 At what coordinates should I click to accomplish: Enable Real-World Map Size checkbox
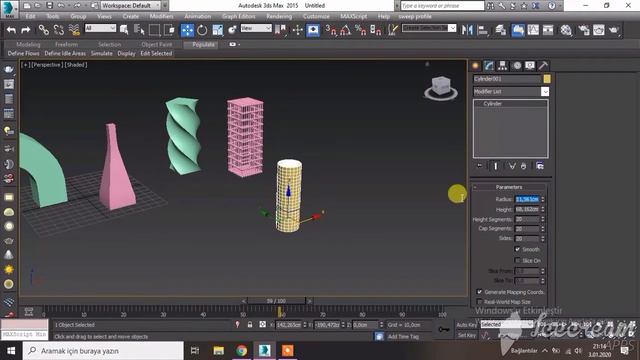[x=480, y=302]
